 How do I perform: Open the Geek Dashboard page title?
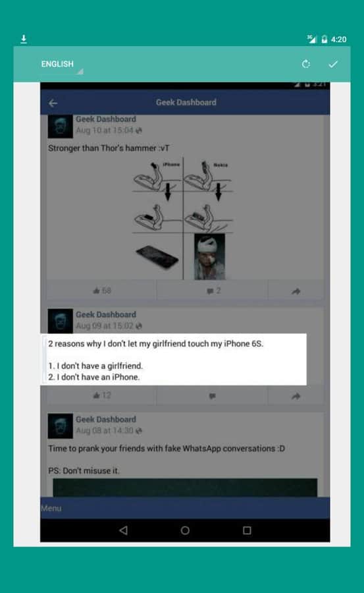(x=186, y=103)
